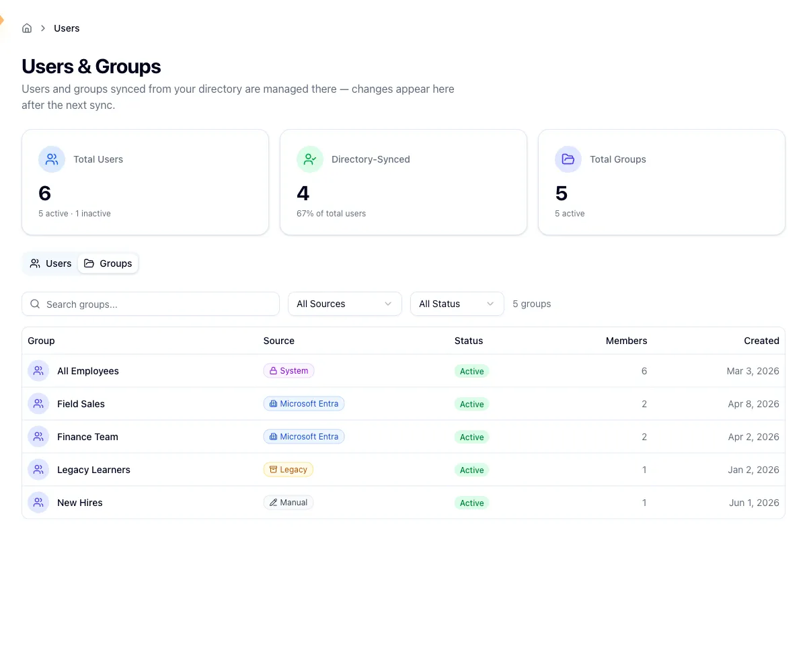Image resolution: width=807 pixels, height=672 pixels.
Task: Click the Active status of New Hires
Action: [x=471, y=503]
